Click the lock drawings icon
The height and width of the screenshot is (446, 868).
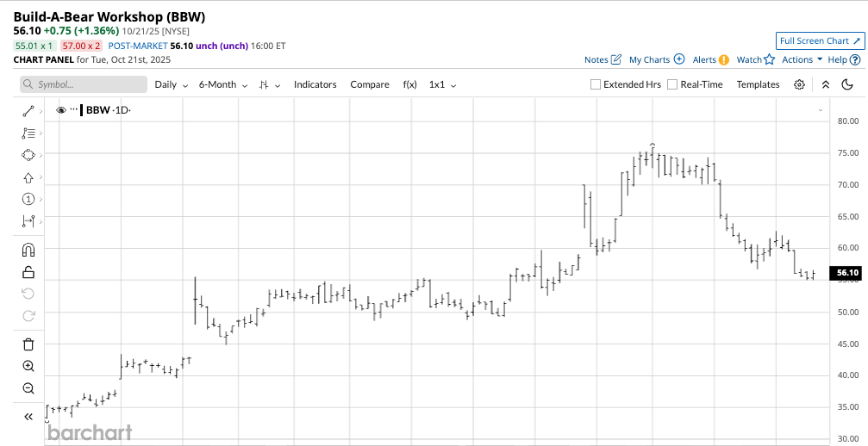pos(28,272)
